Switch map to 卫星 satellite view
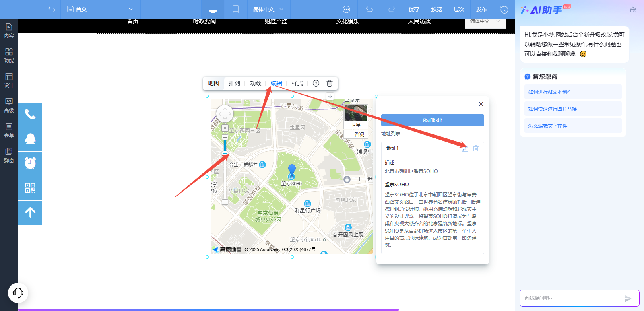The height and width of the screenshot is (311, 644). tap(356, 116)
